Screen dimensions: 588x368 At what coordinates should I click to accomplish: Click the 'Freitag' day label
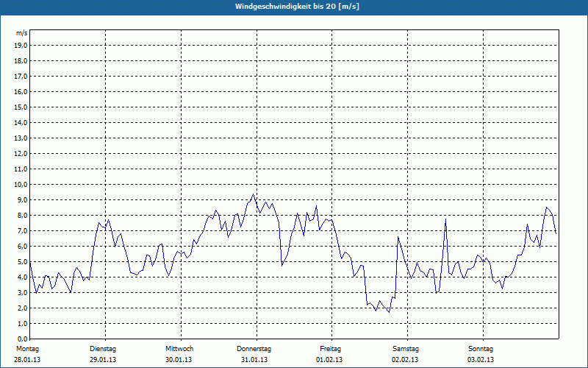[330, 349]
